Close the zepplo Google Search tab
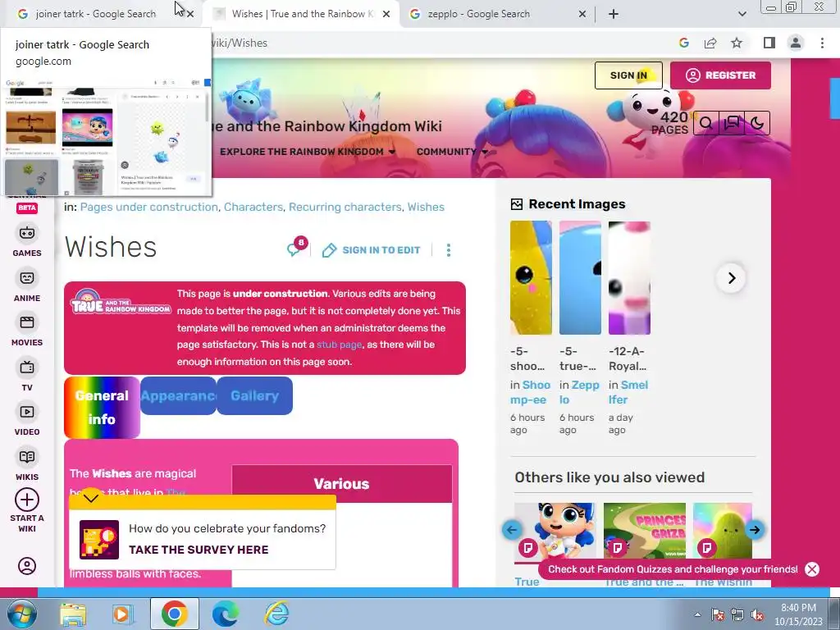The height and width of the screenshot is (630, 840). (x=582, y=15)
